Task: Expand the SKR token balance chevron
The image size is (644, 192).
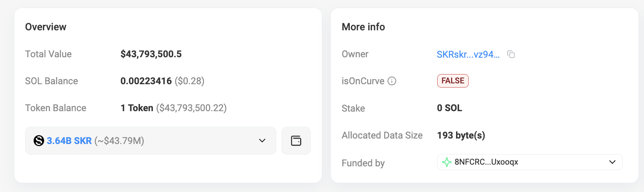Action: click(x=262, y=141)
